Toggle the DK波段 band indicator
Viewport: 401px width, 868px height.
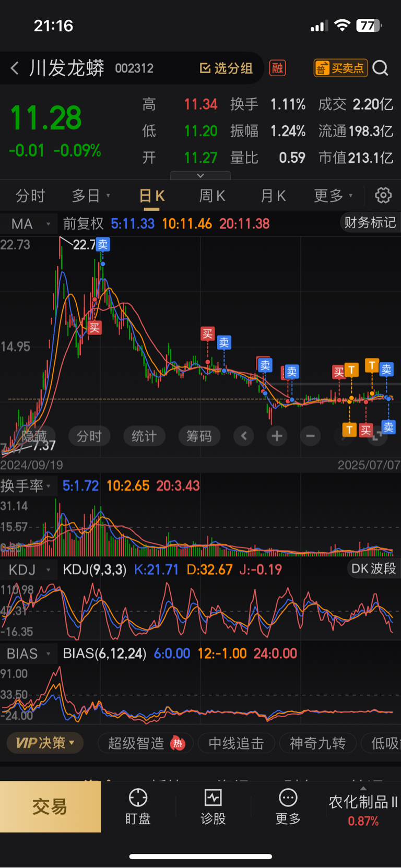click(x=373, y=568)
